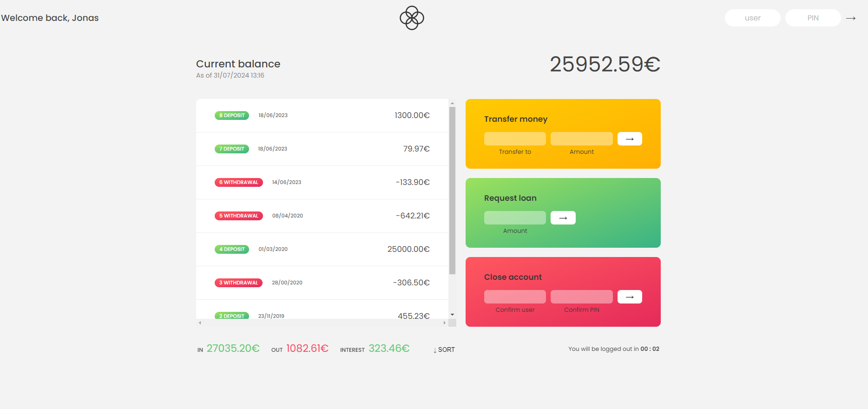This screenshot has height=409, width=868.
Task: Click the 25000.00€ deposit row
Action: [322, 249]
